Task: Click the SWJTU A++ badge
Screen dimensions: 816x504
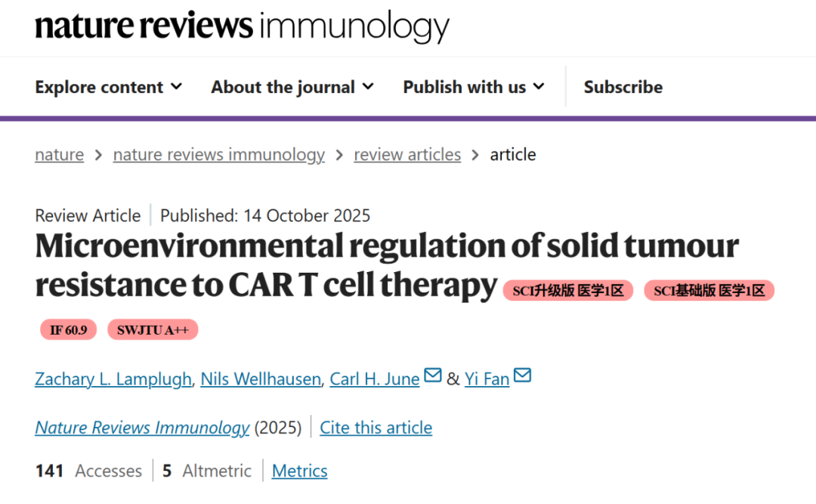Action: point(153,330)
